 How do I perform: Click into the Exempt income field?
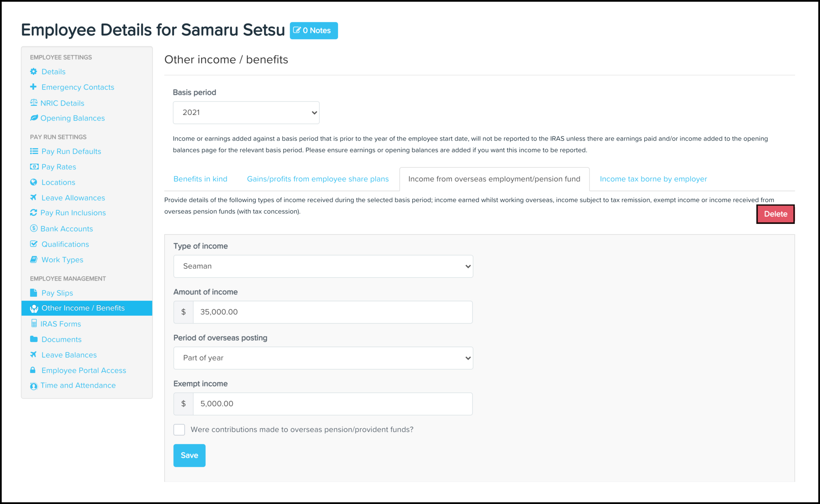[x=332, y=404]
